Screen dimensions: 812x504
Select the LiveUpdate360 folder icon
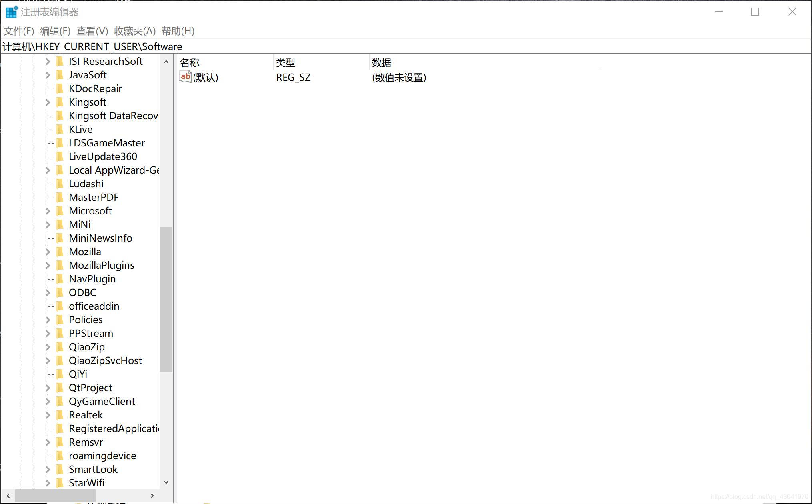coord(60,157)
